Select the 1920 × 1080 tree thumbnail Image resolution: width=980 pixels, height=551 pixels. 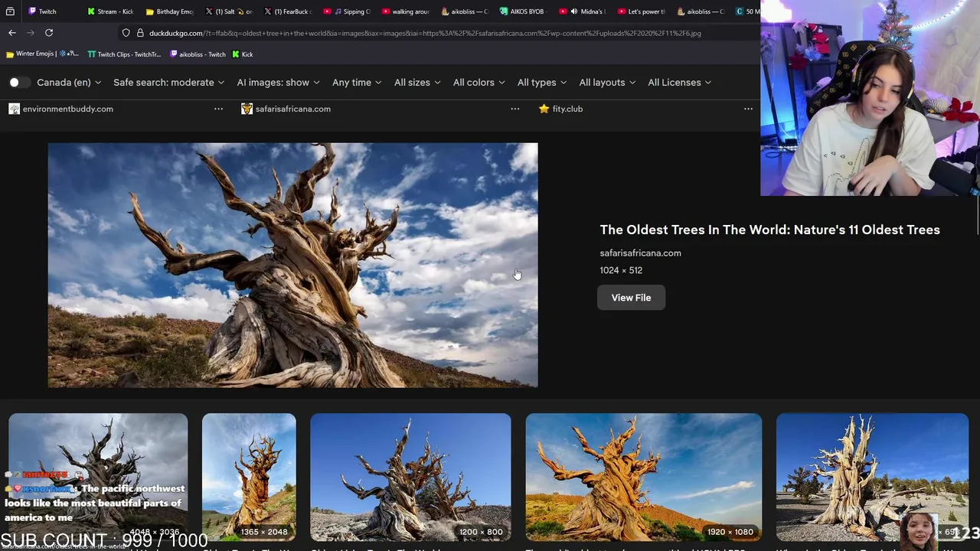(x=643, y=477)
